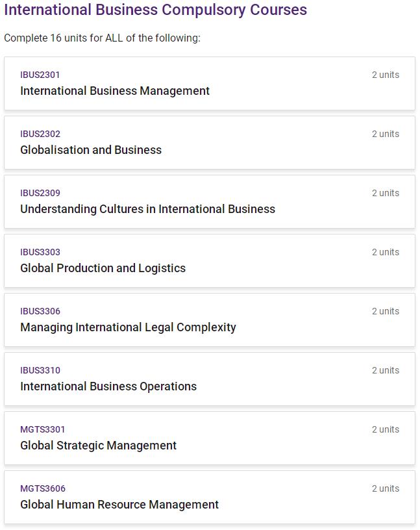Click the MGTS3301 course code
Image resolution: width=420 pixels, height=530 pixels.
[x=43, y=429]
